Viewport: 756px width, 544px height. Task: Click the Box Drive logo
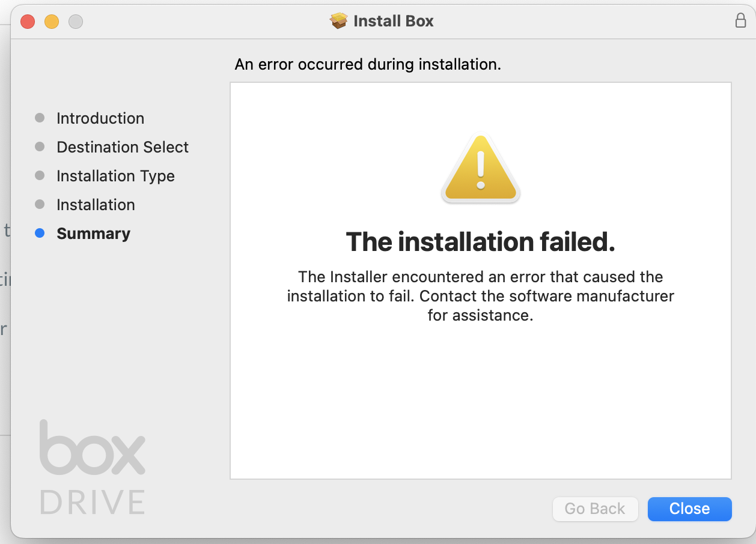coord(93,467)
